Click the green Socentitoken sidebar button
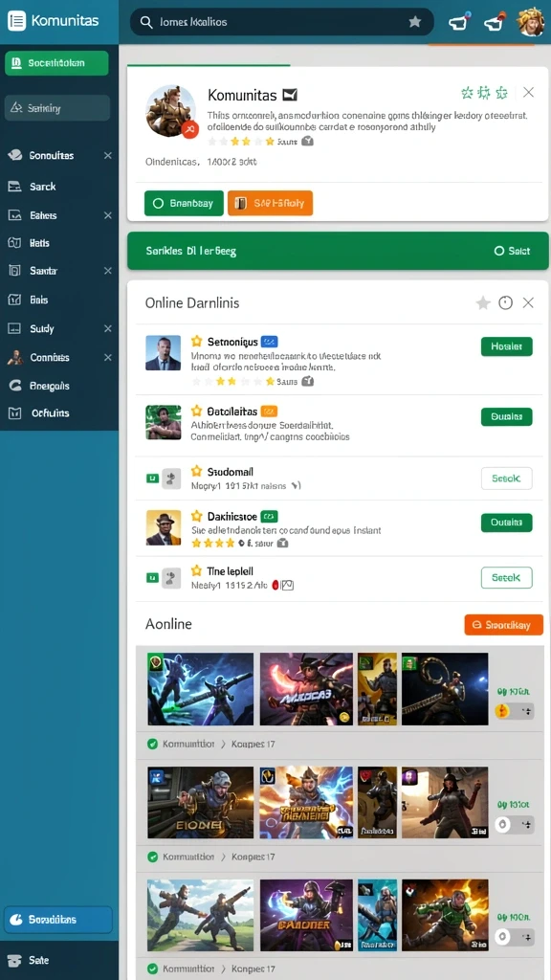 pos(56,63)
